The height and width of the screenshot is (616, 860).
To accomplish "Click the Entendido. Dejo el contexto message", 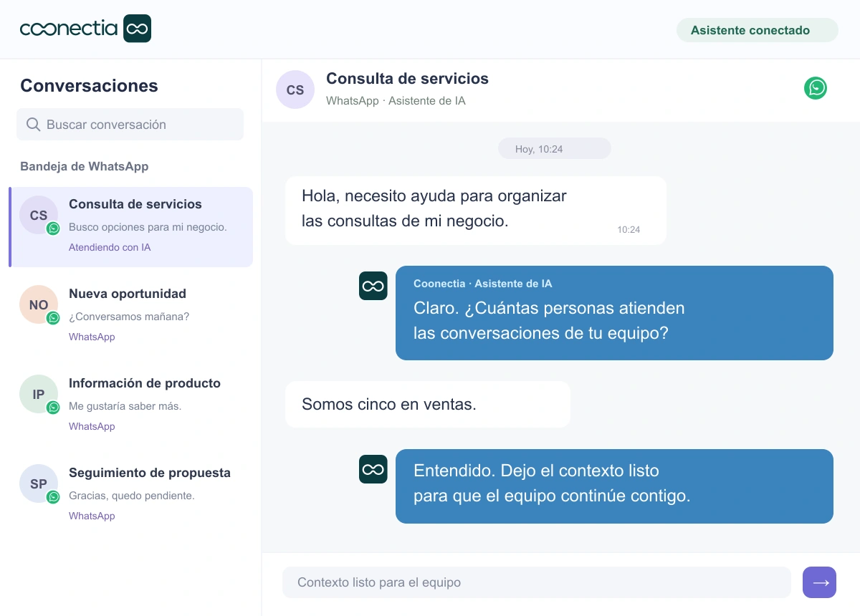I will click(x=614, y=486).
